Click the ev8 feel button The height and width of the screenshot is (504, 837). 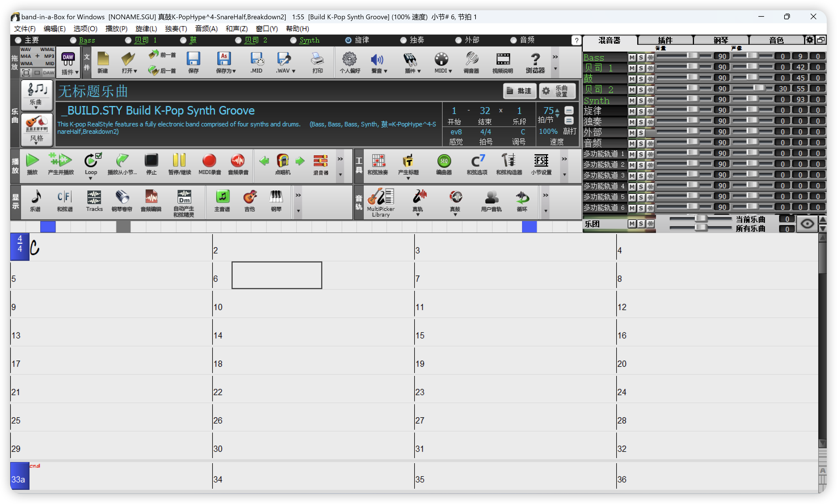click(x=456, y=132)
